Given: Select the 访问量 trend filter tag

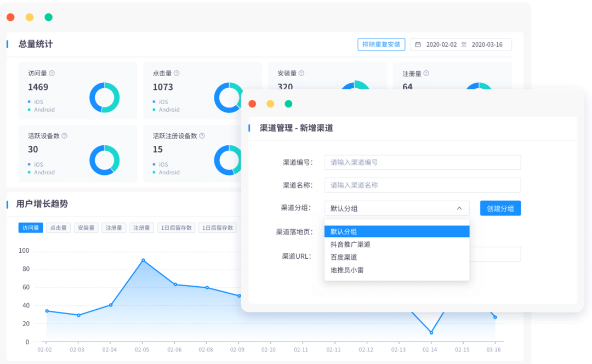Looking at the screenshot, I should (x=31, y=228).
